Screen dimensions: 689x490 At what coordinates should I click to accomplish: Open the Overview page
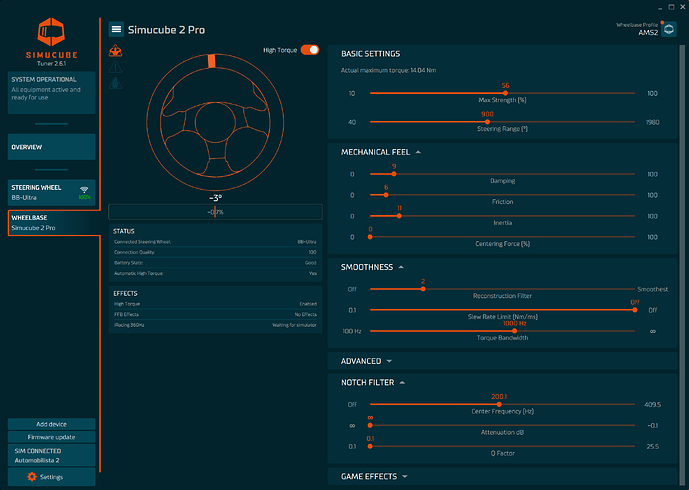tap(52, 147)
